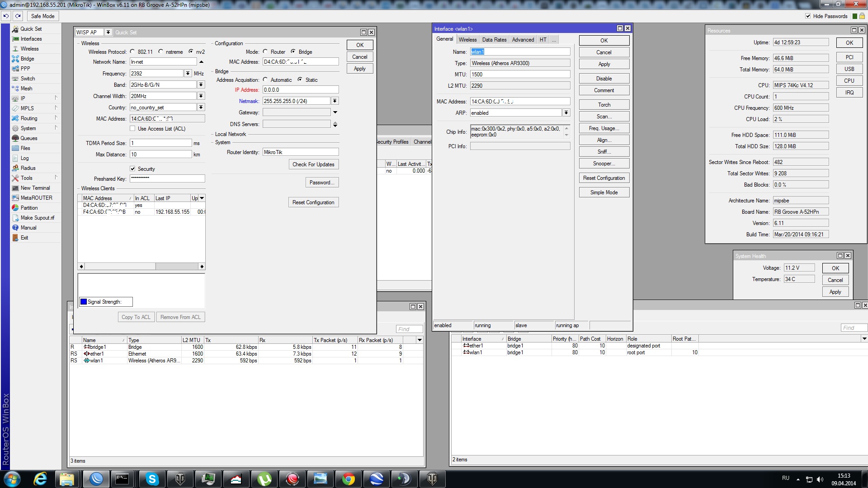Screen dimensions: 868x488
Task: Open Google Chrome from taskbar
Action: [x=348, y=479]
